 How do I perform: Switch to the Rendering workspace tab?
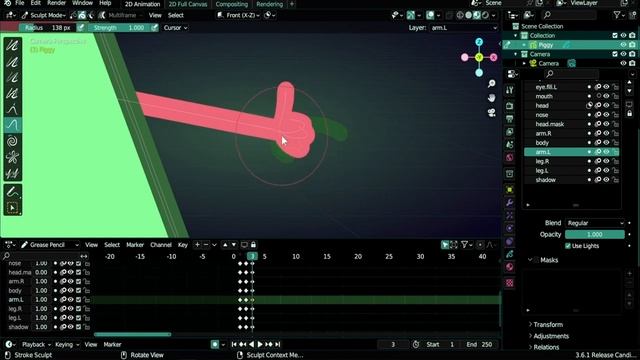(x=269, y=4)
